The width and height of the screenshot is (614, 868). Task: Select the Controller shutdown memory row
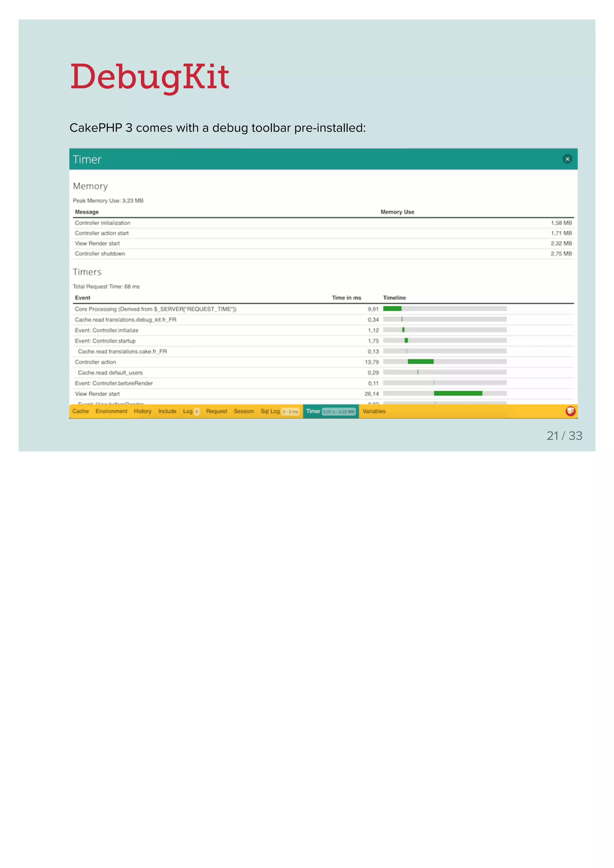(x=100, y=254)
